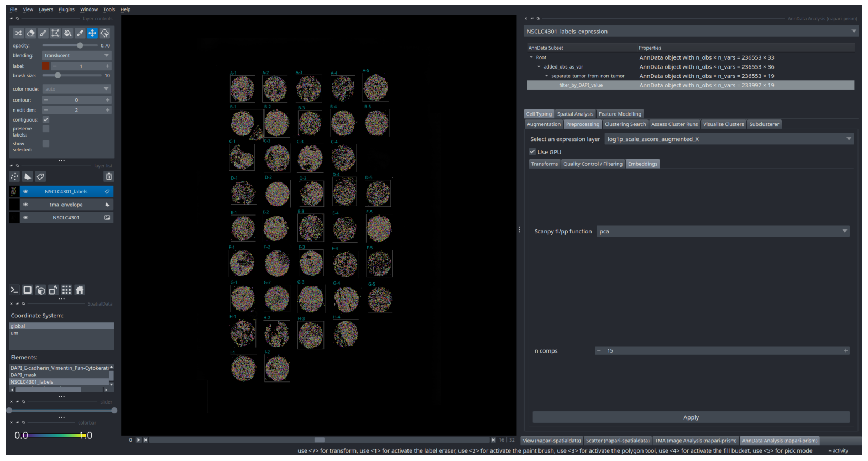
Task: Uncheck the contiguous checkbox
Action: click(x=46, y=119)
